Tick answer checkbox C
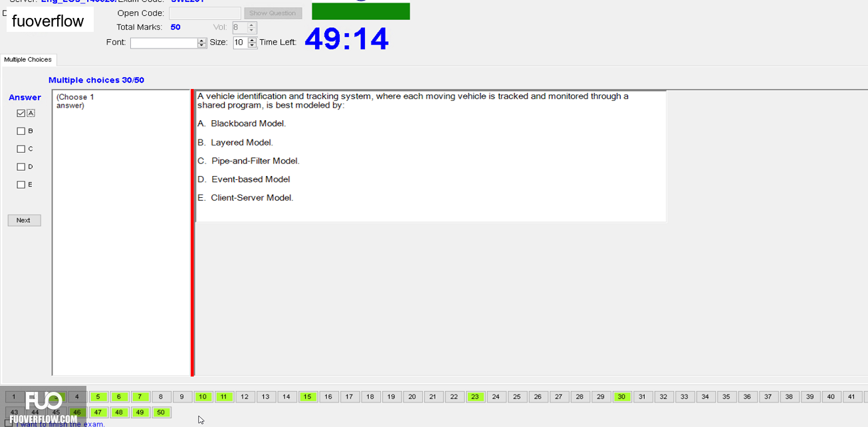The height and width of the screenshot is (427, 868). (x=21, y=149)
